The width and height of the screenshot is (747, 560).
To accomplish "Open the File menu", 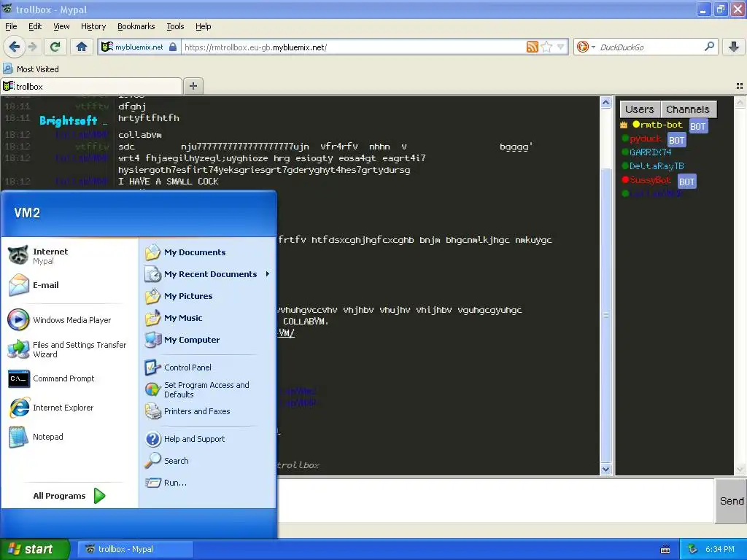I will click(11, 26).
